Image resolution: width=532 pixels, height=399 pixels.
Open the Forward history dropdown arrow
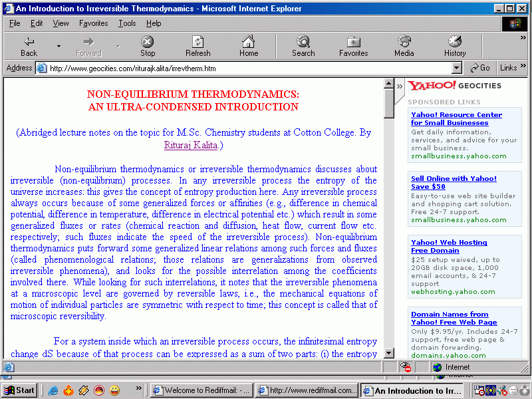(x=118, y=46)
